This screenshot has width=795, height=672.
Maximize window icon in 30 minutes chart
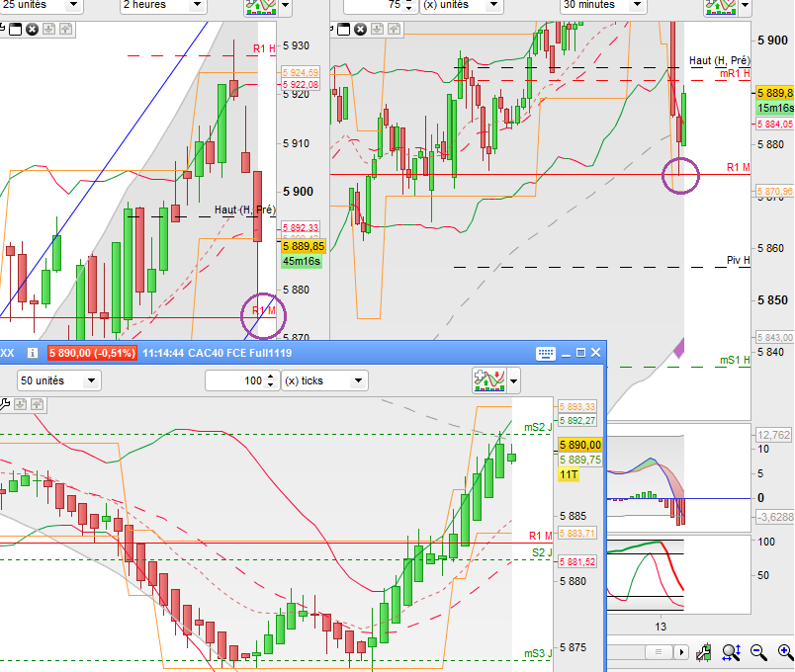pyautogui.click(x=344, y=30)
